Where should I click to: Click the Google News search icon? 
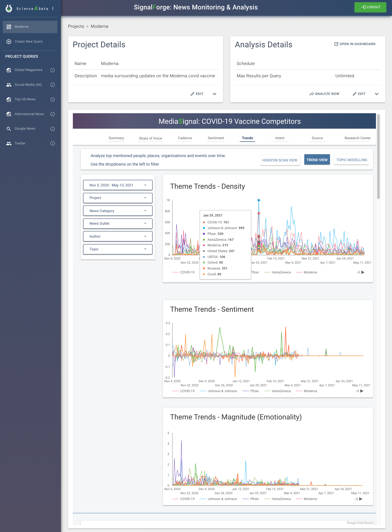(9, 129)
